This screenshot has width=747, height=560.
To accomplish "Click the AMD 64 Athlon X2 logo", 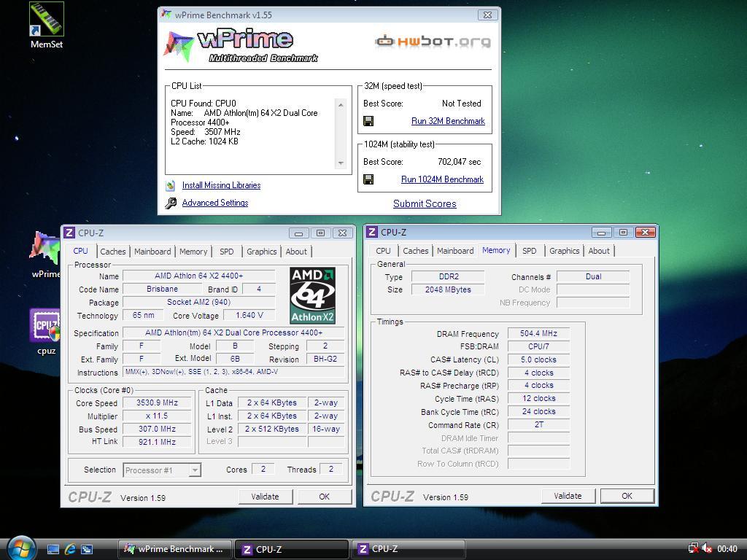I will (312, 295).
